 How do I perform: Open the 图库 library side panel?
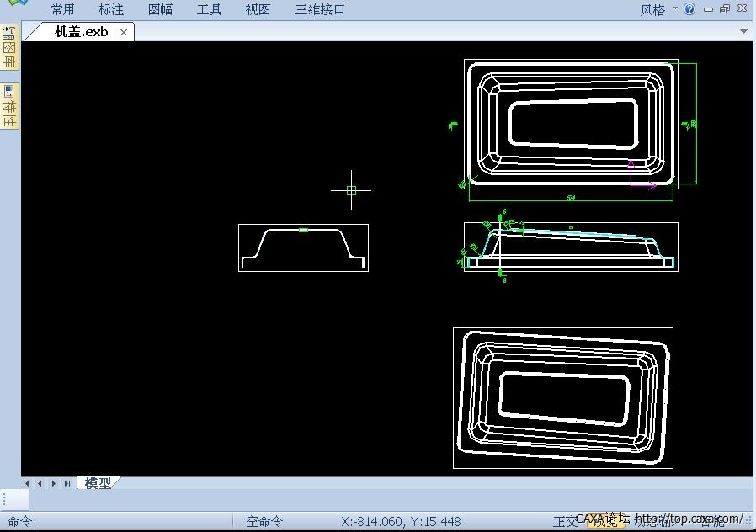[9, 48]
